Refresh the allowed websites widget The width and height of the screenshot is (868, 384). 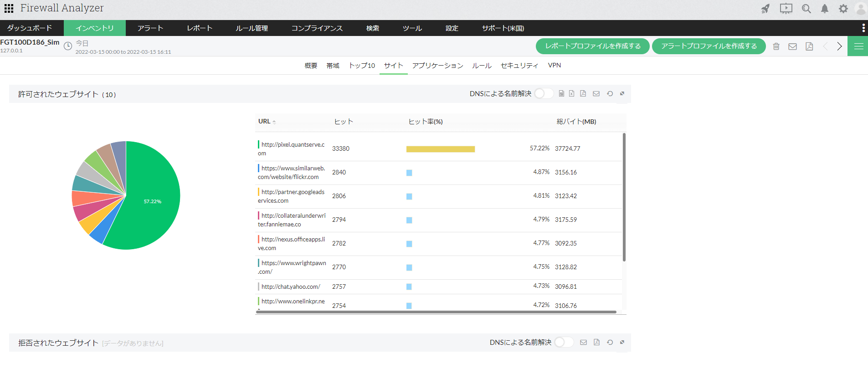click(610, 93)
